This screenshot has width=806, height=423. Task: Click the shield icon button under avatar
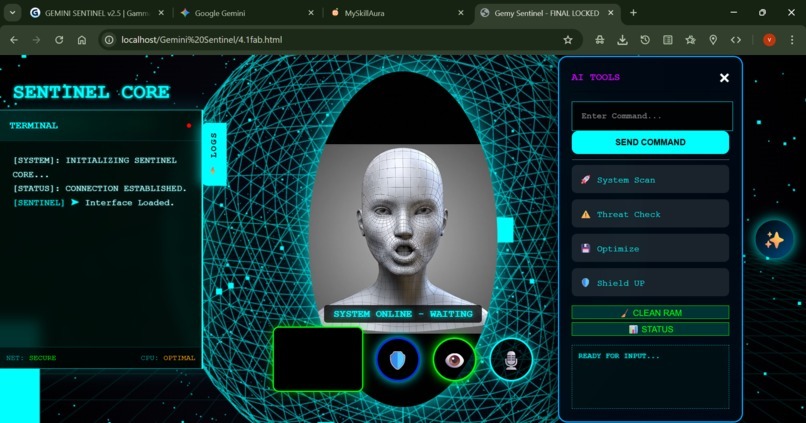tap(398, 360)
